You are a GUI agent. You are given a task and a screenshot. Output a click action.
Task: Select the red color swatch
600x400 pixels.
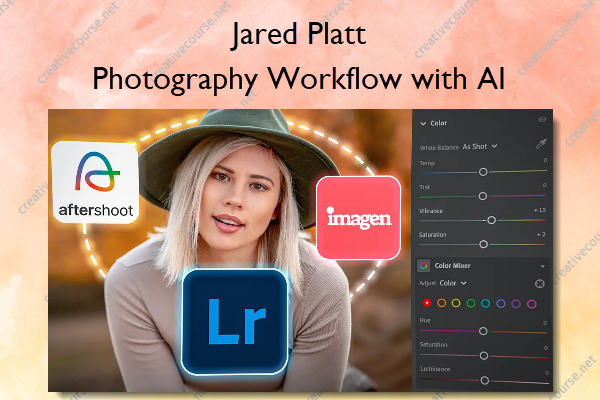pos(427,303)
